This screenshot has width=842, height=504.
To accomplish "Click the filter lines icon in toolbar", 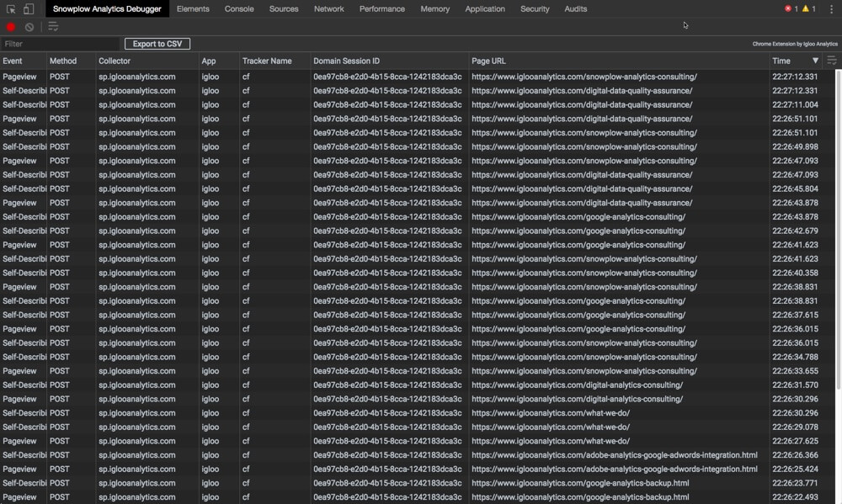I will coord(53,27).
